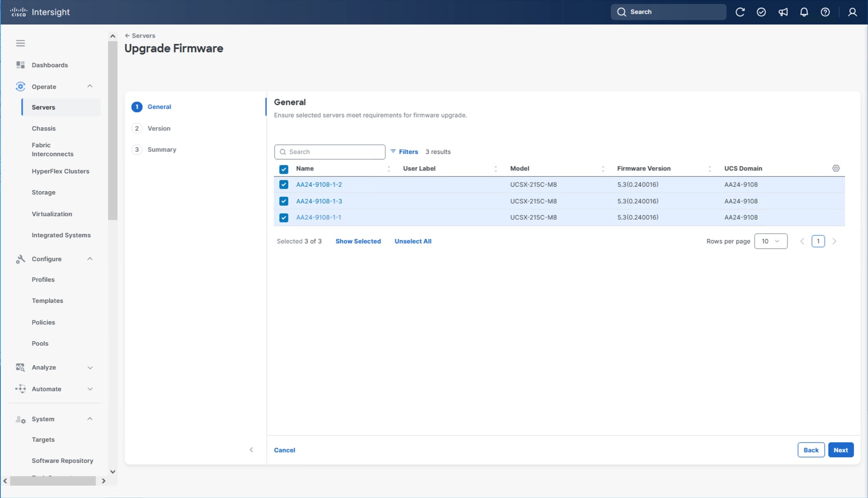Deselect the AA24-9108-1-1 checkbox
The width and height of the screenshot is (868, 498).
(284, 217)
